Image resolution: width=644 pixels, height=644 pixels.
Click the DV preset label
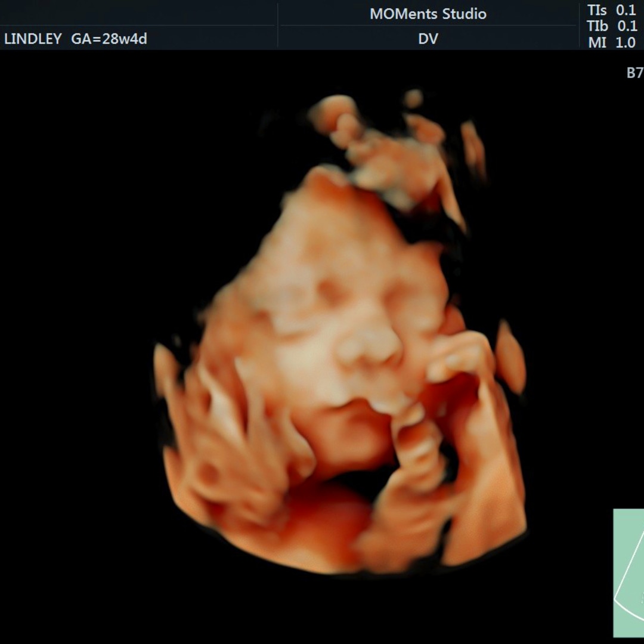428,39
